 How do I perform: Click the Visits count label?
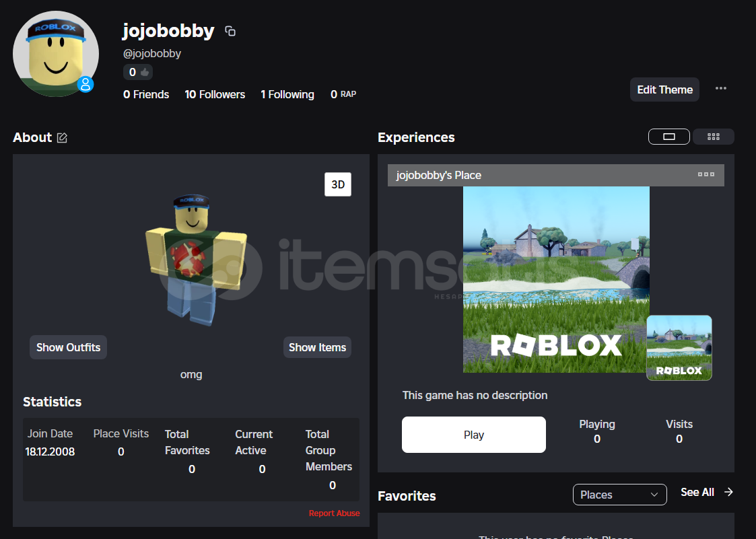pyautogui.click(x=679, y=424)
